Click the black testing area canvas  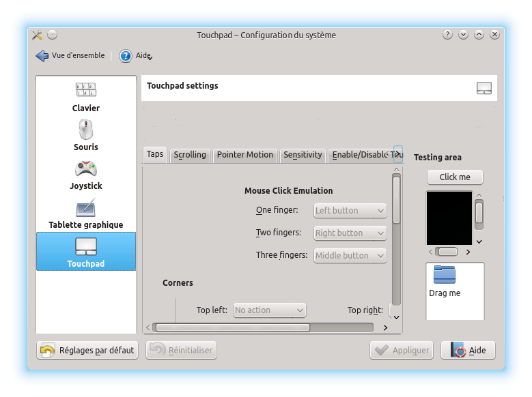[x=449, y=218]
